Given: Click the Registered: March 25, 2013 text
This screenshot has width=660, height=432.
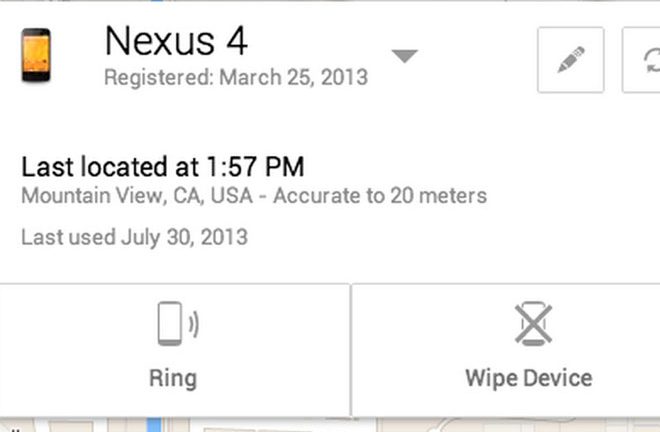Looking at the screenshot, I should click(236, 77).
